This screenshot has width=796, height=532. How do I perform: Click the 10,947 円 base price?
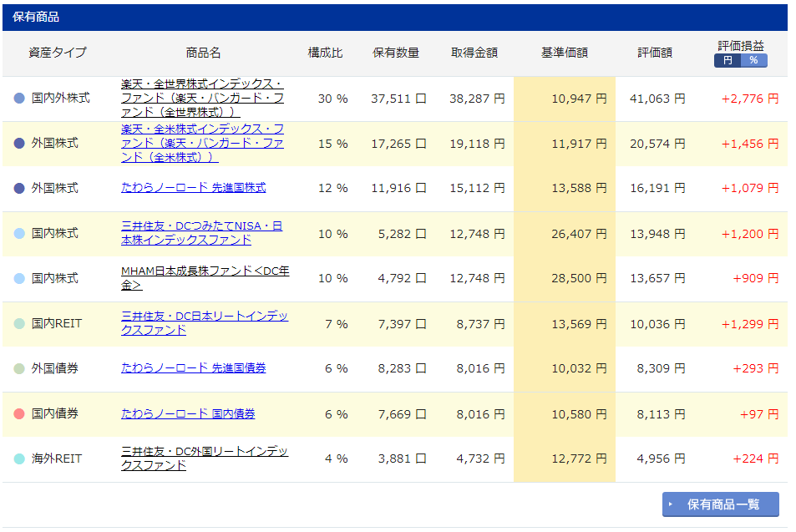click(579, 99)
